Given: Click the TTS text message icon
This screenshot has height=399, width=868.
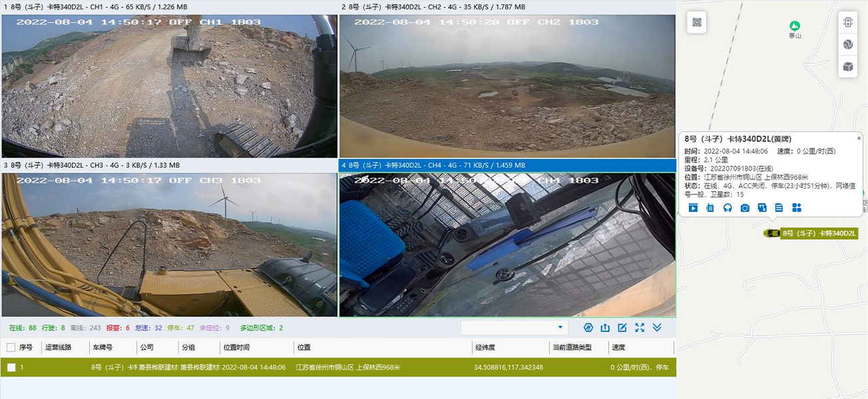Looking at the screenshot, I should (x=762, y=208).
